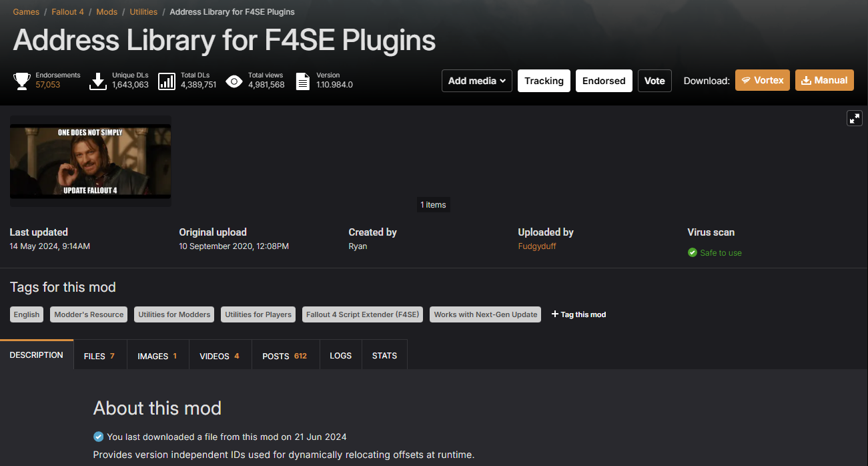Viewport: 868px width, 466px height.
Task: Start a Manual download
Action: (x=825, y=80)
